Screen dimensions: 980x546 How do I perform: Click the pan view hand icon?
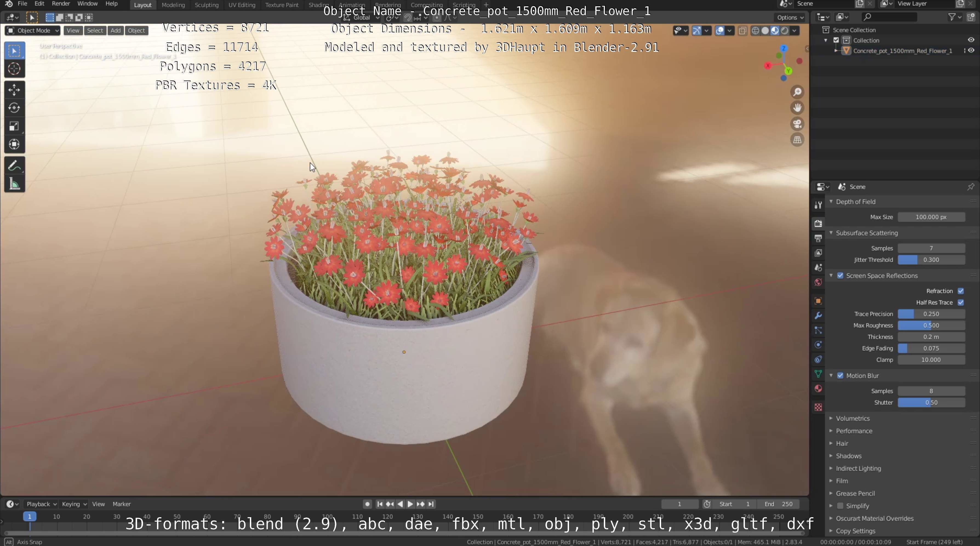[x=797, y=108]
